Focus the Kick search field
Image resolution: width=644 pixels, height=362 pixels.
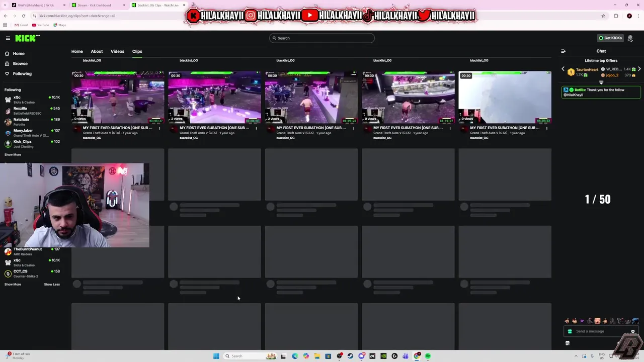point(322,38)
